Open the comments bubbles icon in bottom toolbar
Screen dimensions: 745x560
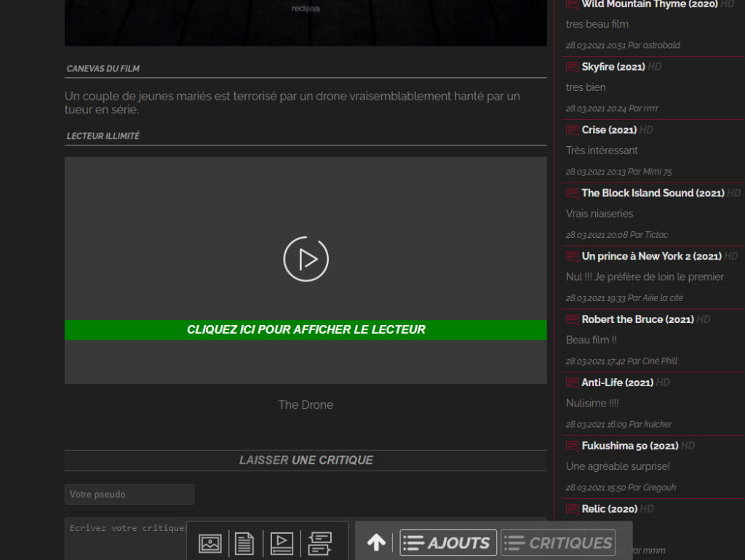click(x=319, y=543)
